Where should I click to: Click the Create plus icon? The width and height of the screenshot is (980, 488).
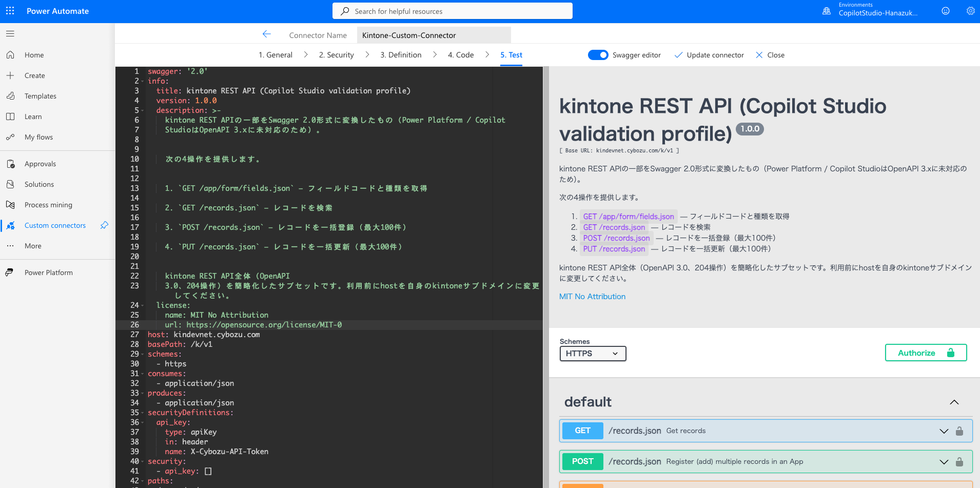pos(10,75)
